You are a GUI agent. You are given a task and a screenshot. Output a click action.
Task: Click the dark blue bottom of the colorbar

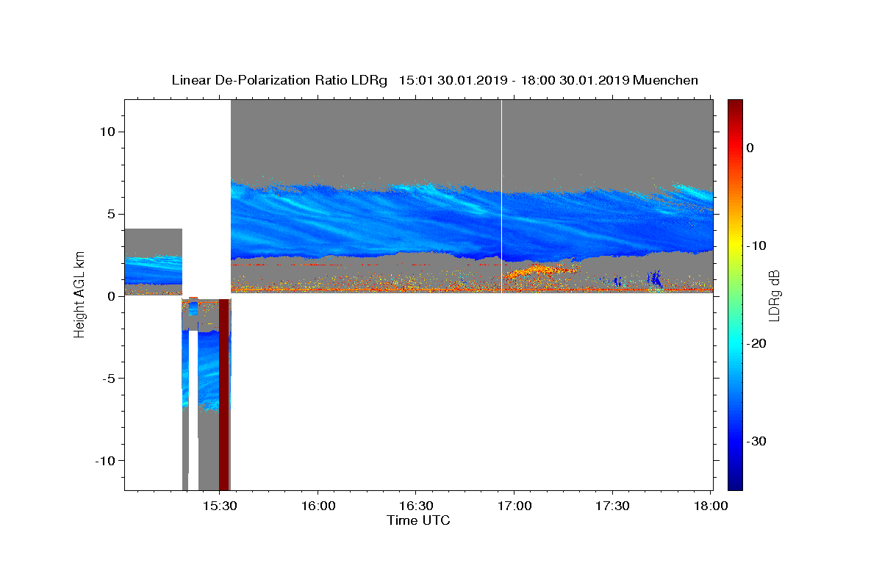735,481
